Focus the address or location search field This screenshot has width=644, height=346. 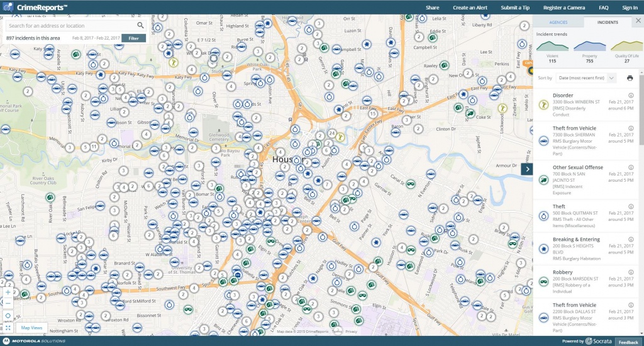click(x=70, y=26)
